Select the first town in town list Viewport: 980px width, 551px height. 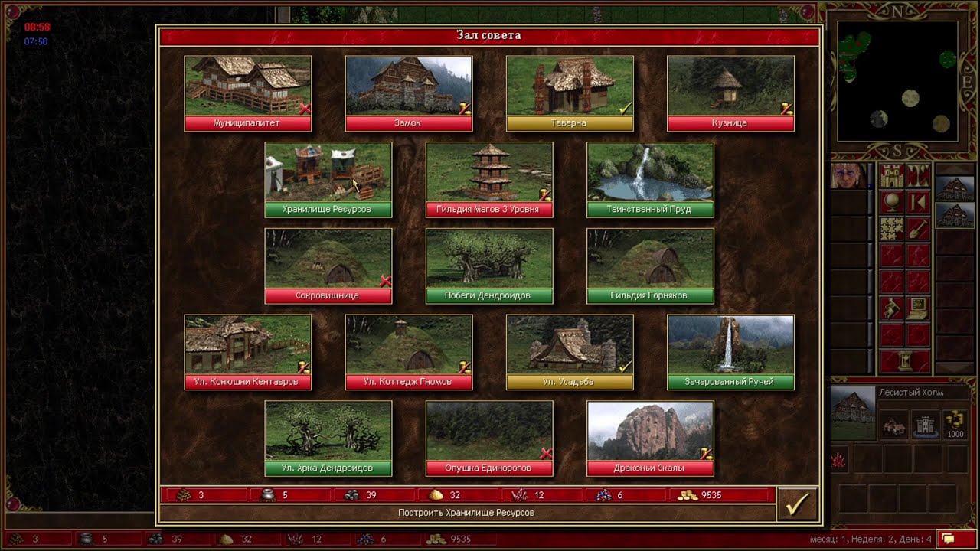(x=954, y=189)
